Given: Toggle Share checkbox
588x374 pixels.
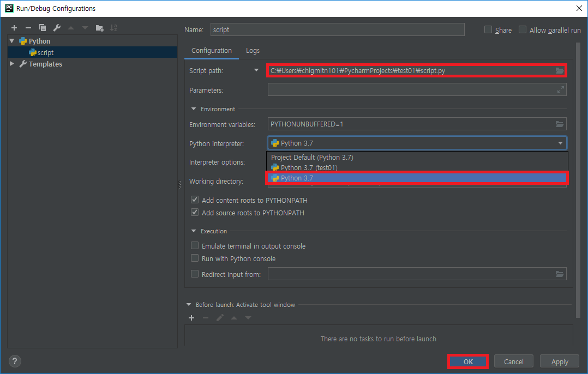Looking at the screenshot, I should [488, 29].
